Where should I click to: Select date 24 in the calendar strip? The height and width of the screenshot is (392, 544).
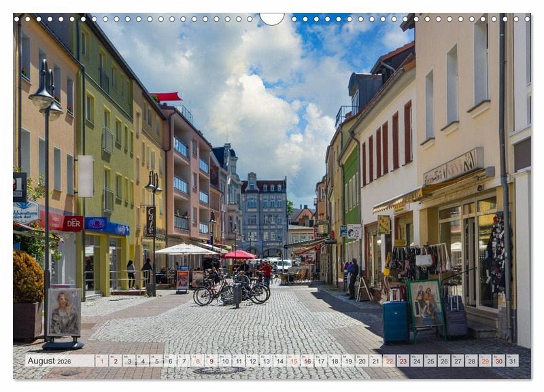(417, 361)
